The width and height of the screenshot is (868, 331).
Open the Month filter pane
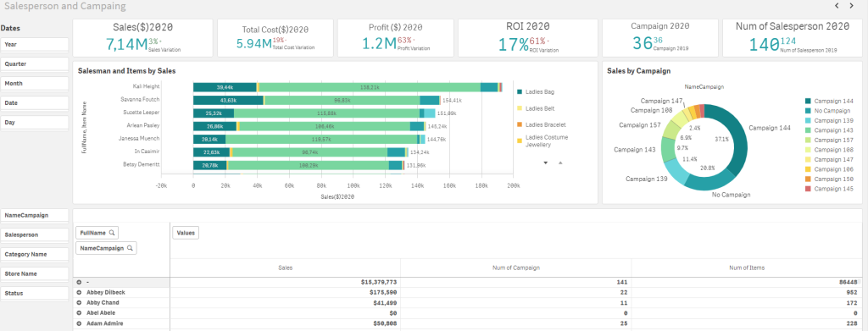[34, 84]
